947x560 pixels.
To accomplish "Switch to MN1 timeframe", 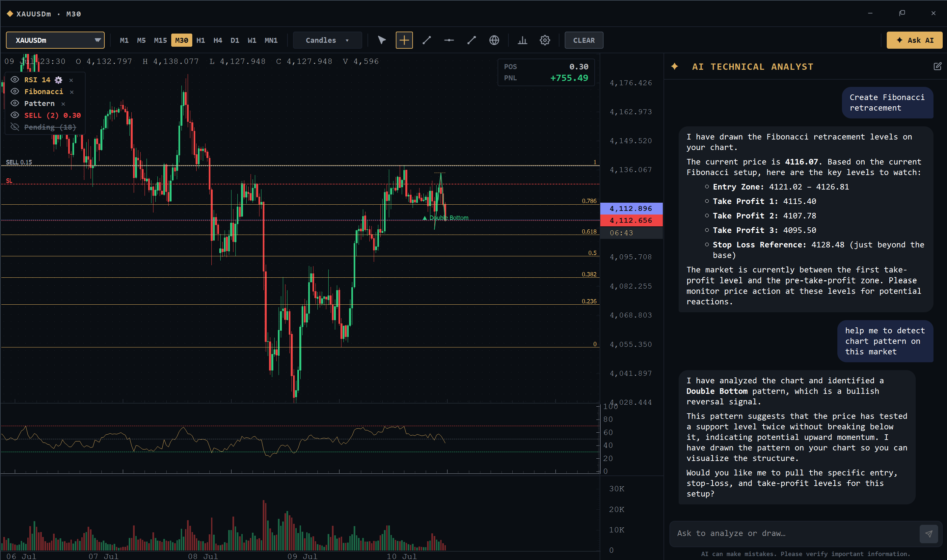I will (x=271, y=40).
